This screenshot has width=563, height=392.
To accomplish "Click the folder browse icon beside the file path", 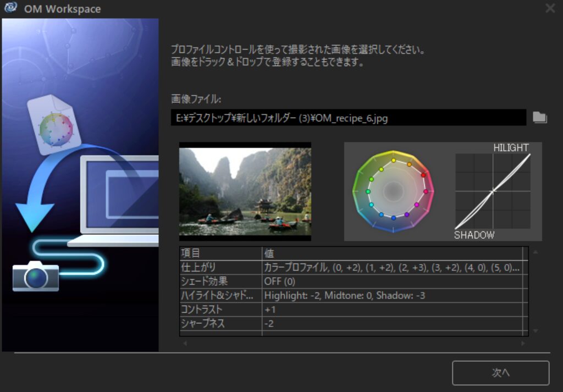I will point(539,117).
